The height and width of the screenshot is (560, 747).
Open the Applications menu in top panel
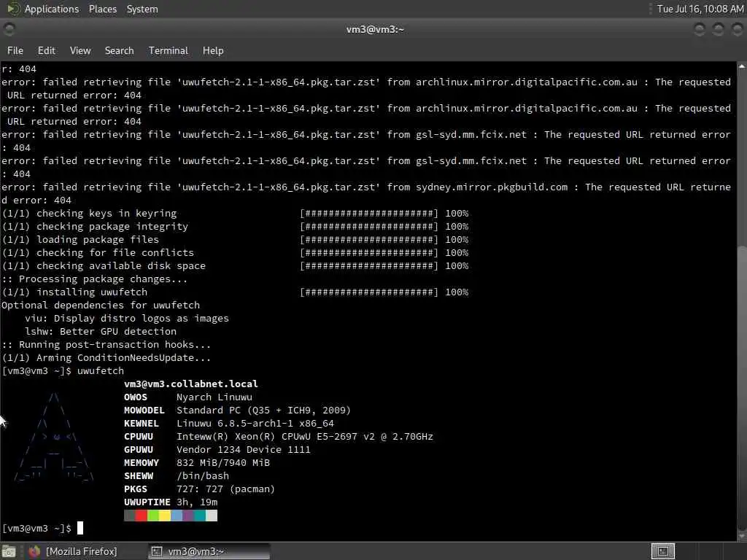click(x=52, y=9)
